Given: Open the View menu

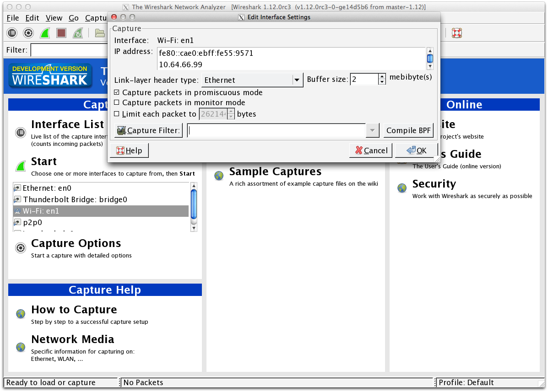Looking at the screenshot, I should tap(54, 18).
